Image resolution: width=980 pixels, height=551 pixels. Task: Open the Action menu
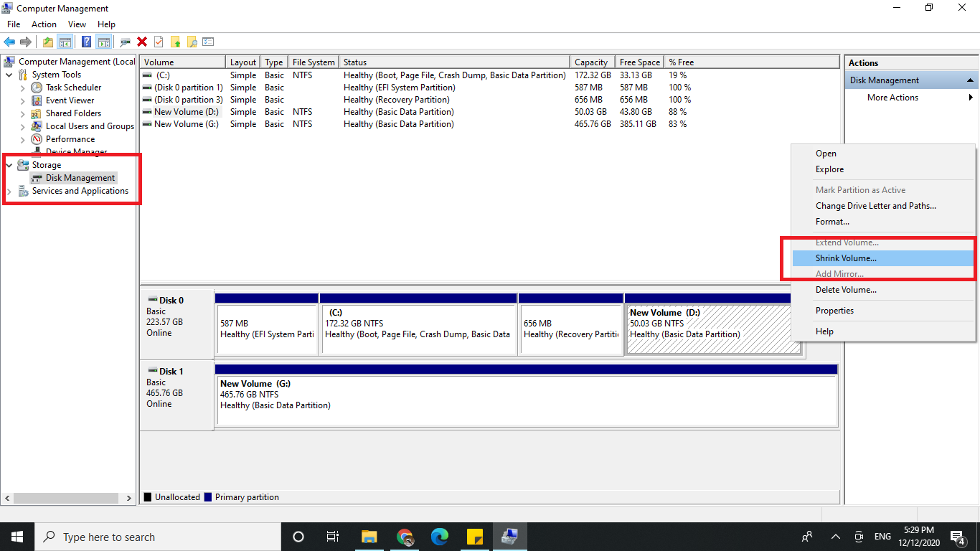tap(44, 24)
